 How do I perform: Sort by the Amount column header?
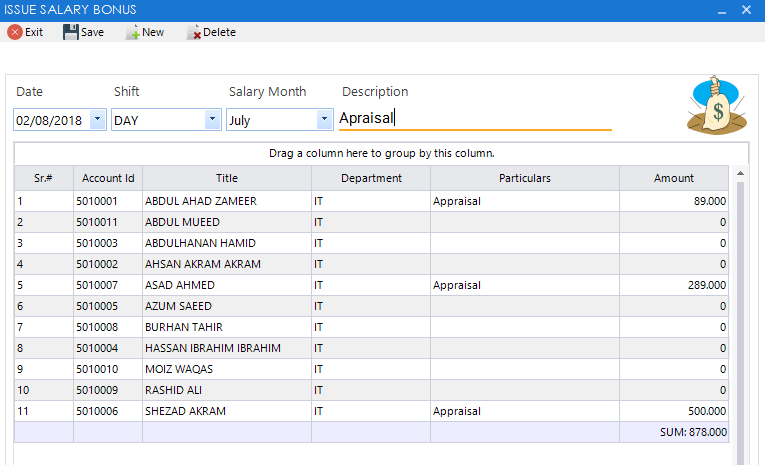click(x=673, y=178)
